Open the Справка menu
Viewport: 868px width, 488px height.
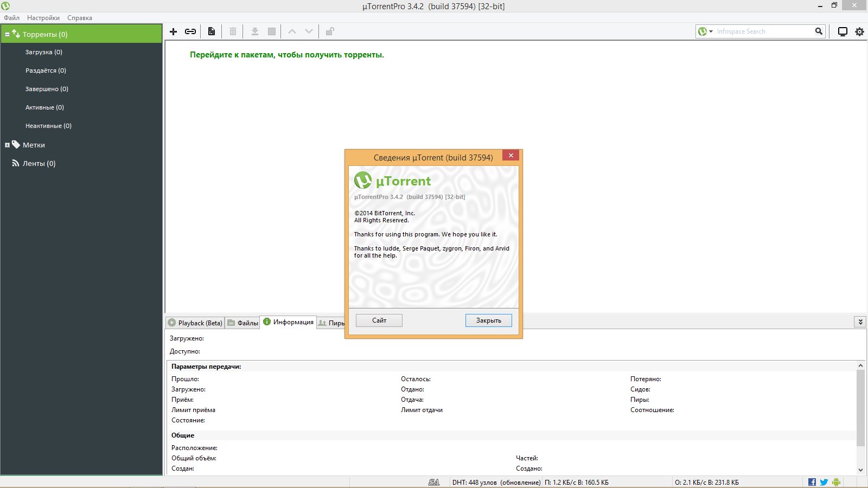pyautogui.click(x=80, y=18)
